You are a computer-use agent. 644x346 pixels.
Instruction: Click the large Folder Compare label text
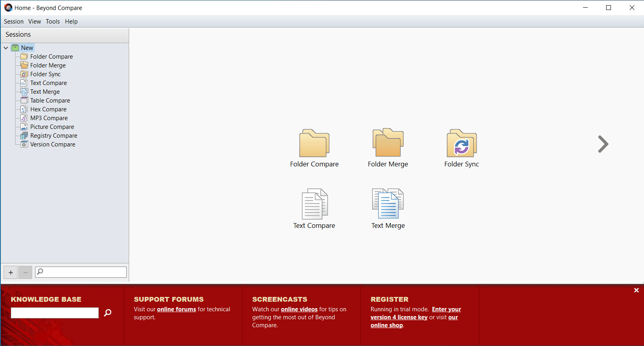[314, 164]
